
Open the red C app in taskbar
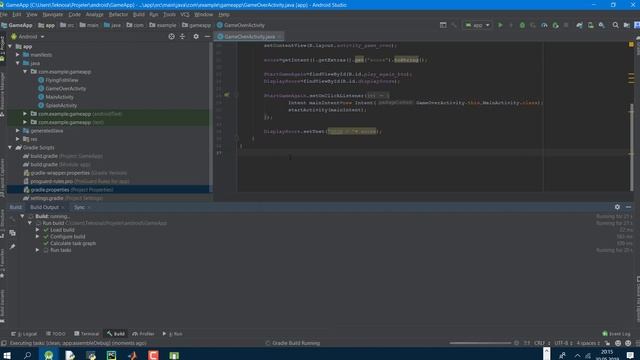click(153, 356)
